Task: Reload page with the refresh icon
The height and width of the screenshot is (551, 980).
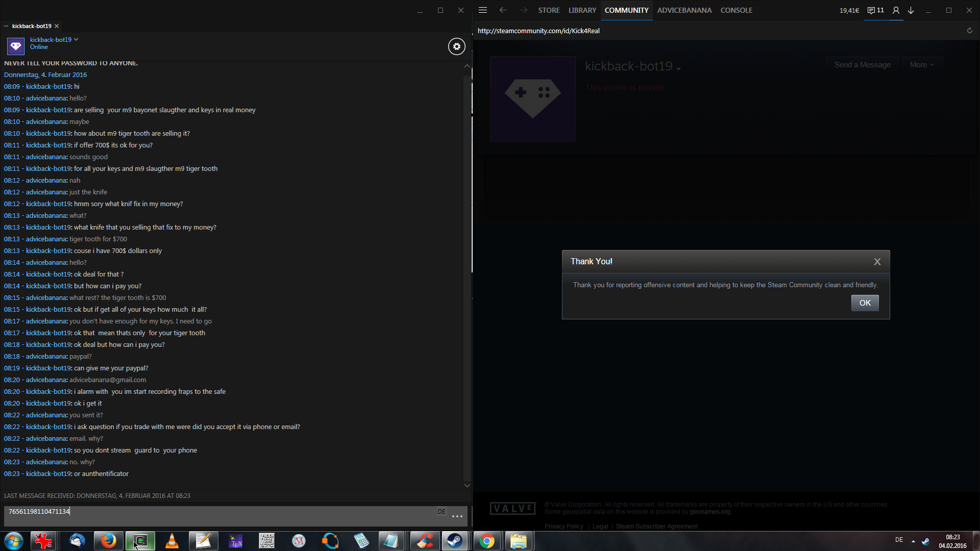Action: pos(969,31)
